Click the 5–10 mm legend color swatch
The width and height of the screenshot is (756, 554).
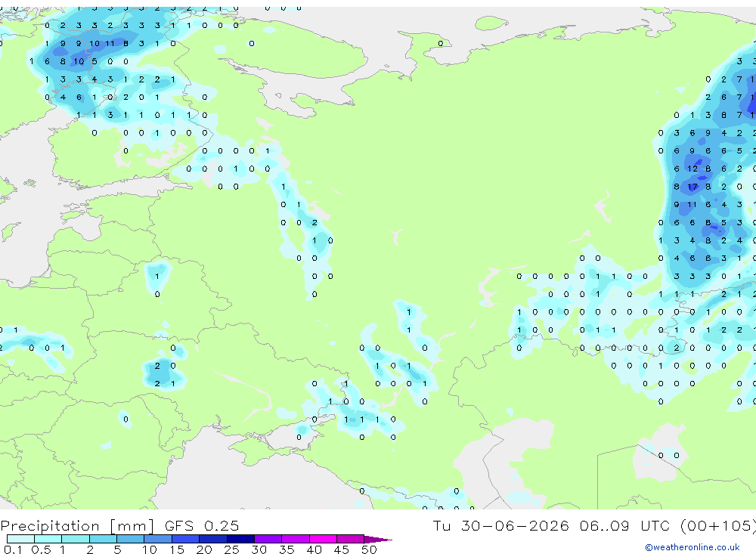pyautogui.click(x=131, y=539)
